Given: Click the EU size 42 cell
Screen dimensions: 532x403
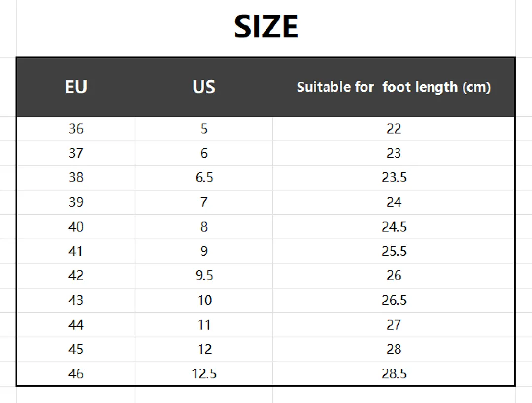Looking at the screenshot, I should 76,275.
